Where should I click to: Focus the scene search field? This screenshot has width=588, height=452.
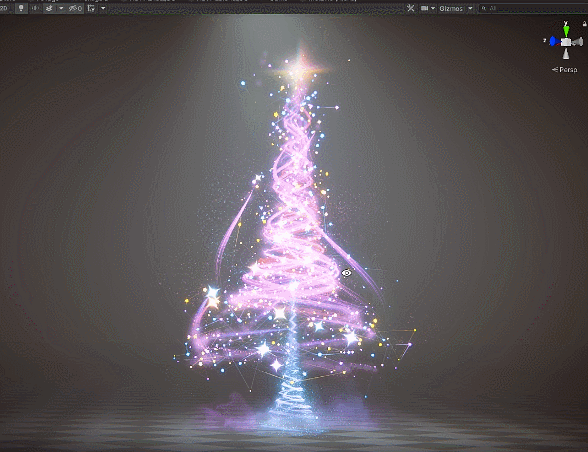533,8
